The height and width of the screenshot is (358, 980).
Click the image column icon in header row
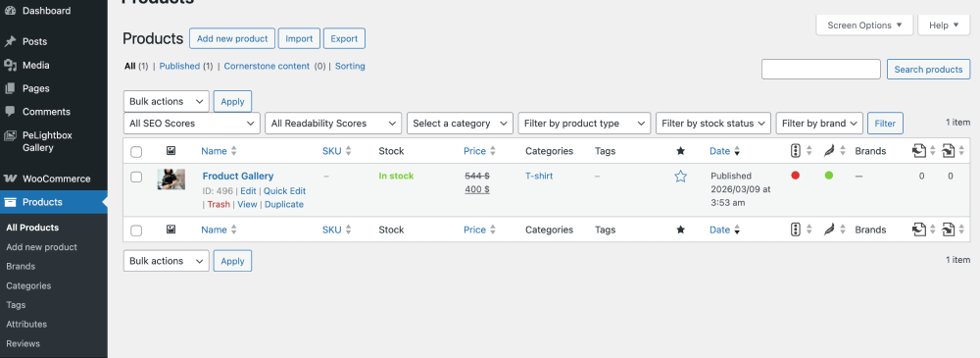171,151
